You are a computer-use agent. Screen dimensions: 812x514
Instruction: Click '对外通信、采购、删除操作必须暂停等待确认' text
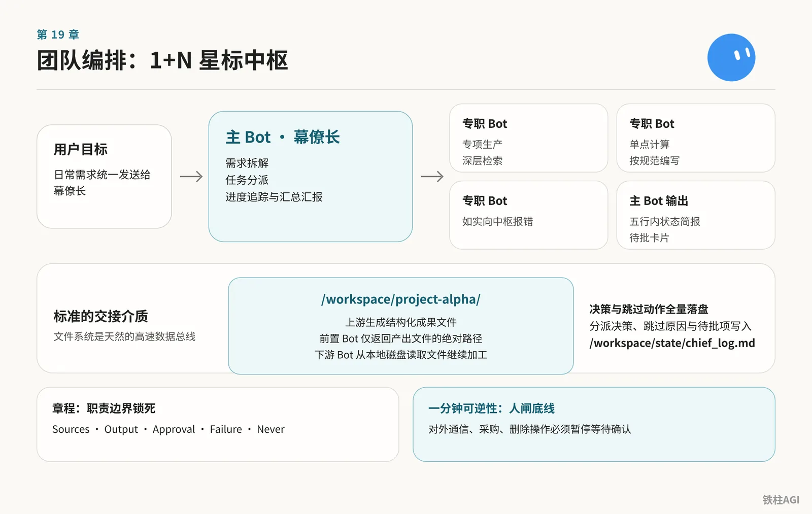(x=529, y=429)
